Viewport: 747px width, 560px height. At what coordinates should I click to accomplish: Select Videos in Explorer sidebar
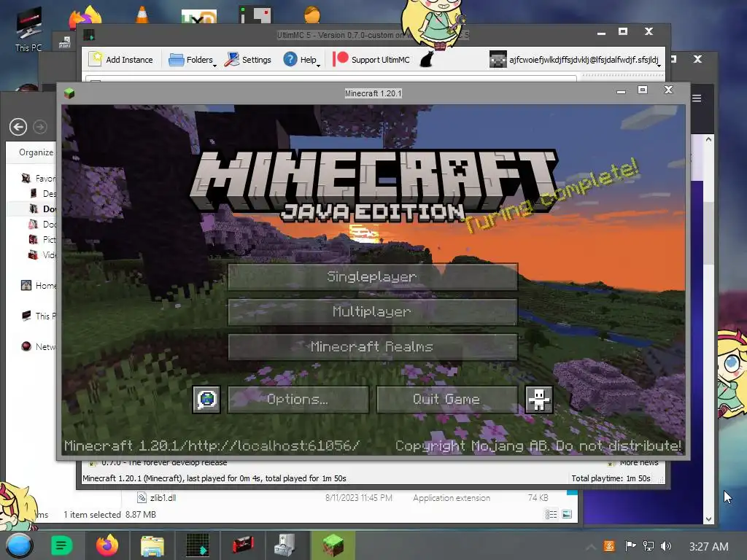click(x=43, y=254)
